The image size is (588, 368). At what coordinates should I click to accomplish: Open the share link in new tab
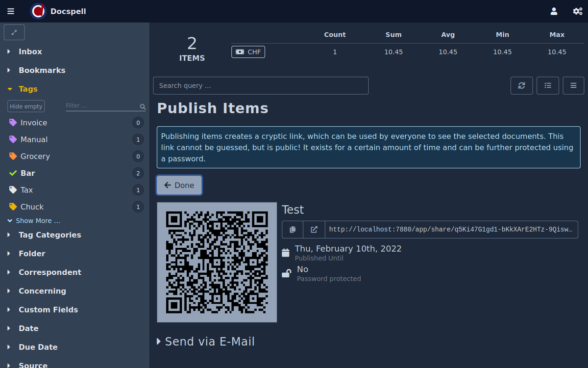[314, 229]
